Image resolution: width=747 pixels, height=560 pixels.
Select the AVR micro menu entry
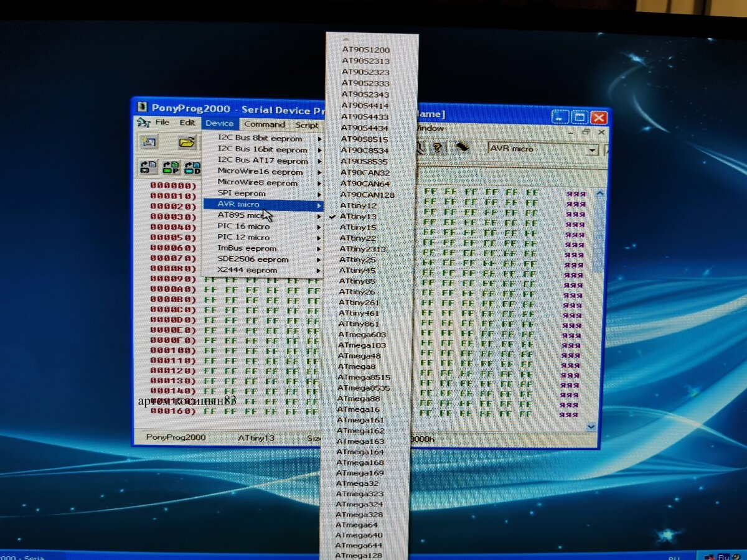(x=264, y=204)
